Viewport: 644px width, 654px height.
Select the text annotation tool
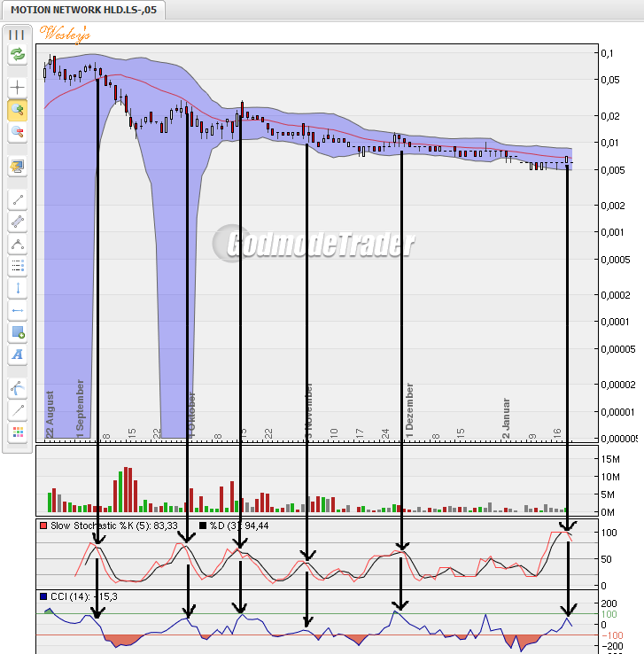coord(17,354)
